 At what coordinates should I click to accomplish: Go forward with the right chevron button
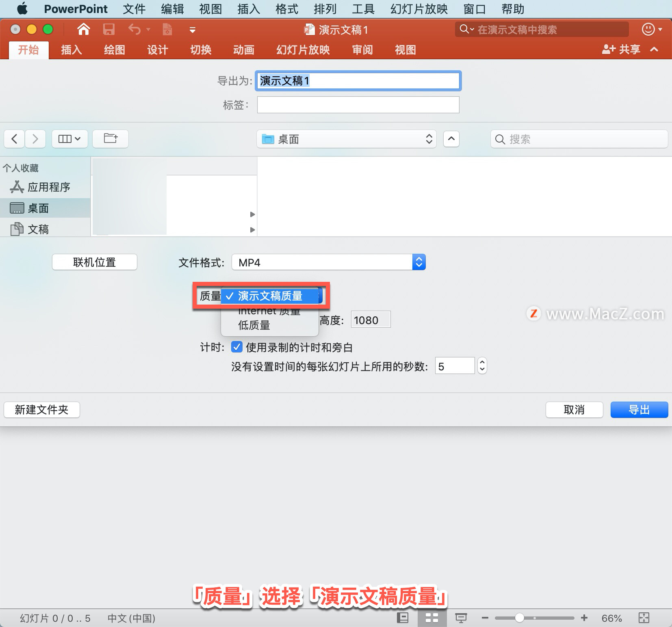coord(35,139)
